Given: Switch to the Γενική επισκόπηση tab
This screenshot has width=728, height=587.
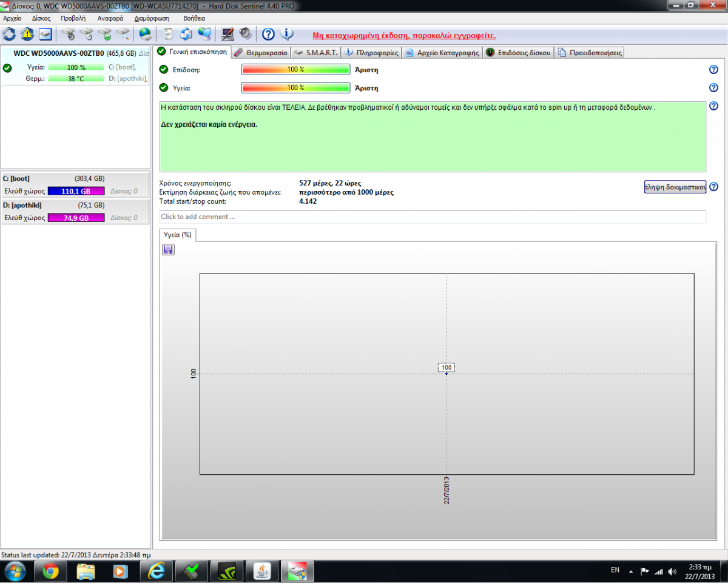Looking at the screenshot, I should point(192,52).
